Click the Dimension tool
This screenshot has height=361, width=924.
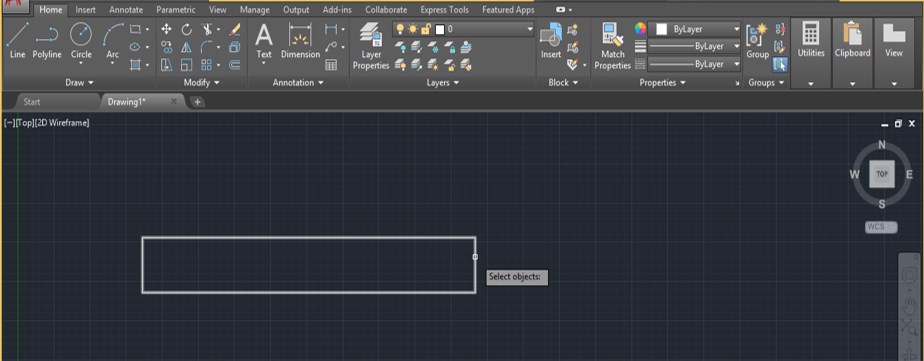301,41
